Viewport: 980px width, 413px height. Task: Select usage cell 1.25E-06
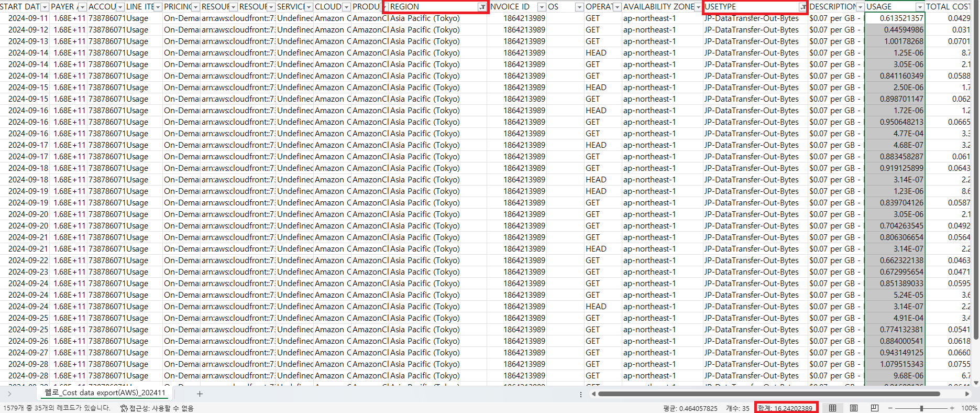click(895, 53)
